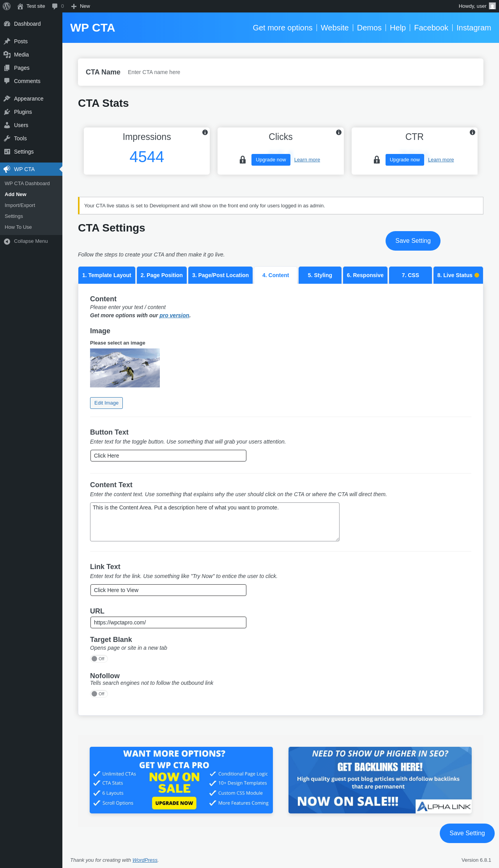Click the CTR info icon

(x=472, y=133)
